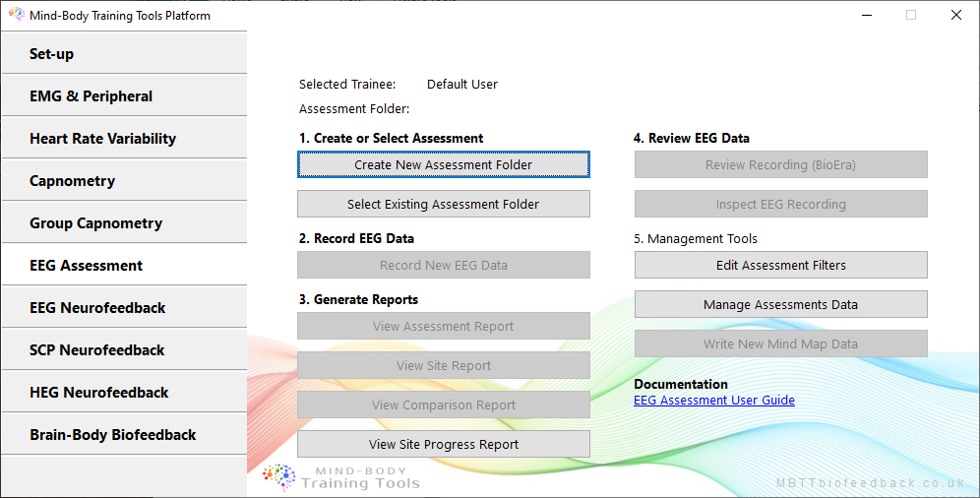The width and height of the screenshot is (980, 498).
Task: Click the Mind-Body Training Tools logo at bottom
Action: 342,477
